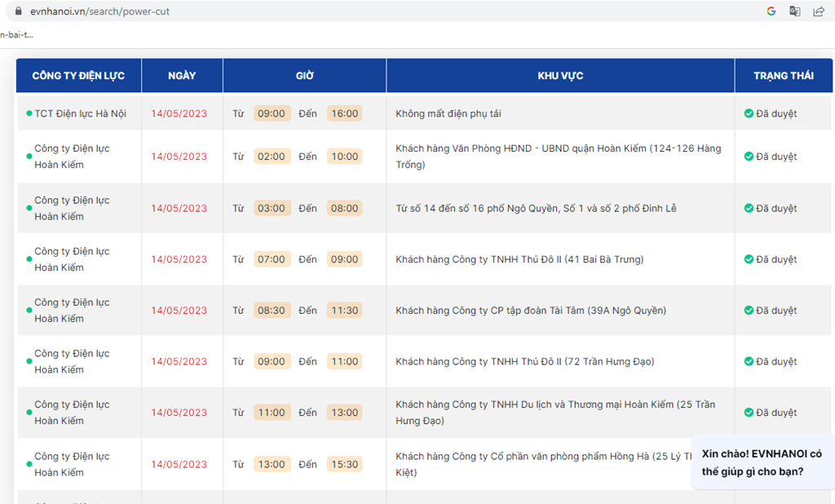Click date 14/05/2023 in the Hàng Trống row
This screenshot has height=504, width=835.
pyautogui.click(x=179, y=157)
